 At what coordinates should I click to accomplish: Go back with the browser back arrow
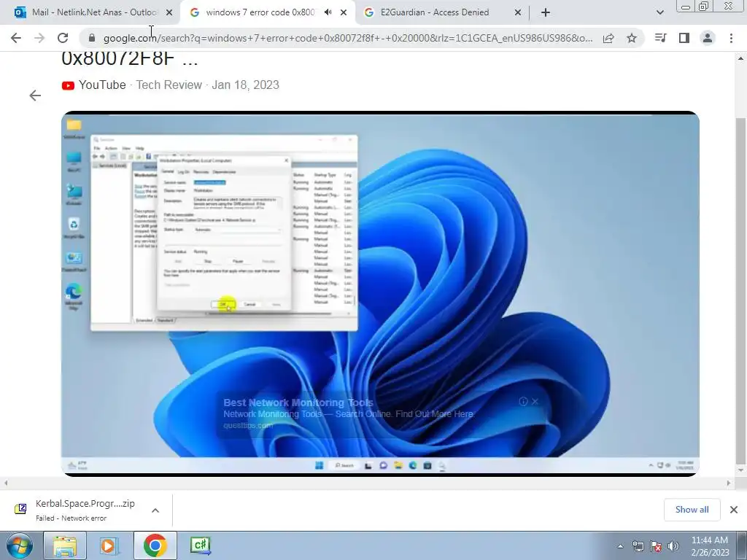coord(16,38)
